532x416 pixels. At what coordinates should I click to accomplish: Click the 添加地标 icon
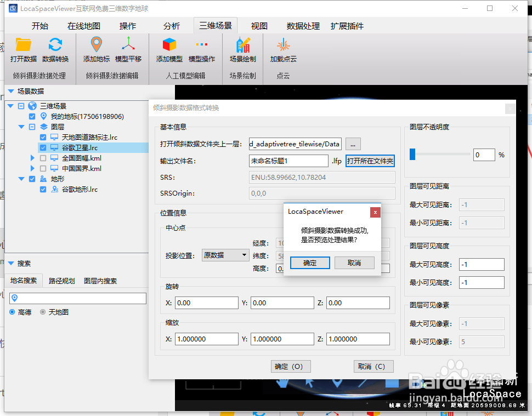pos(96,49)
